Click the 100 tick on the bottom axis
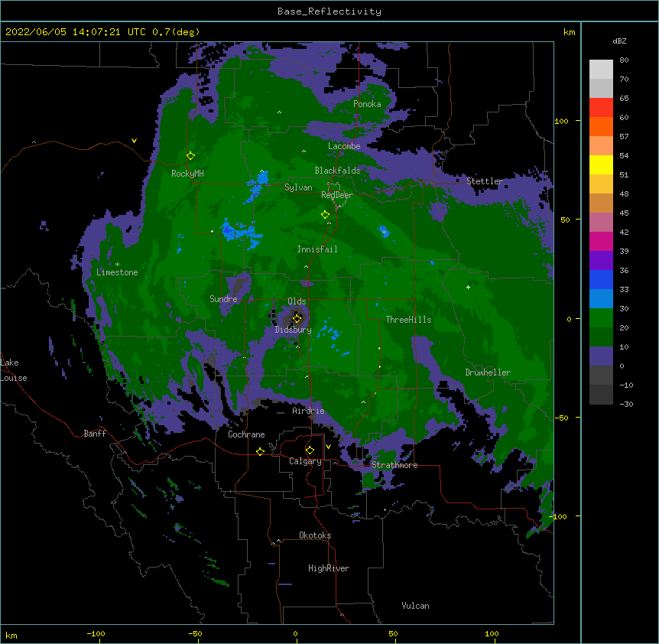 pyautogui.click(x=492, y=633)
